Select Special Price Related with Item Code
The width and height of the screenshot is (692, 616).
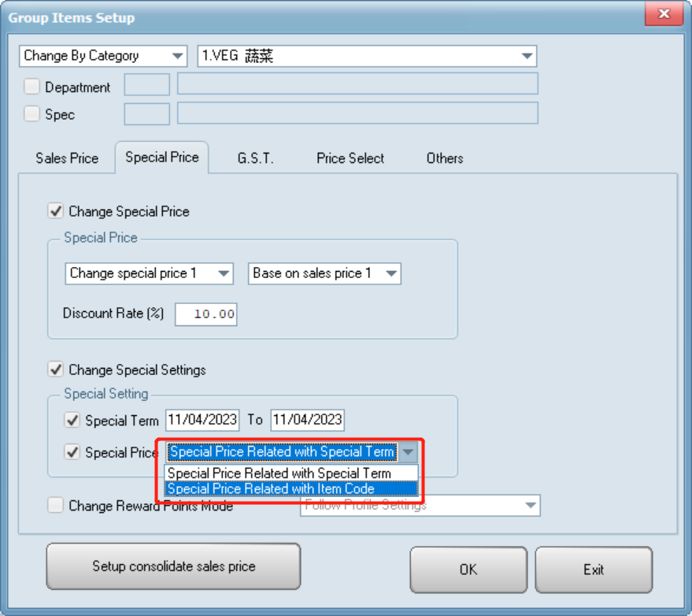point(272,489)
